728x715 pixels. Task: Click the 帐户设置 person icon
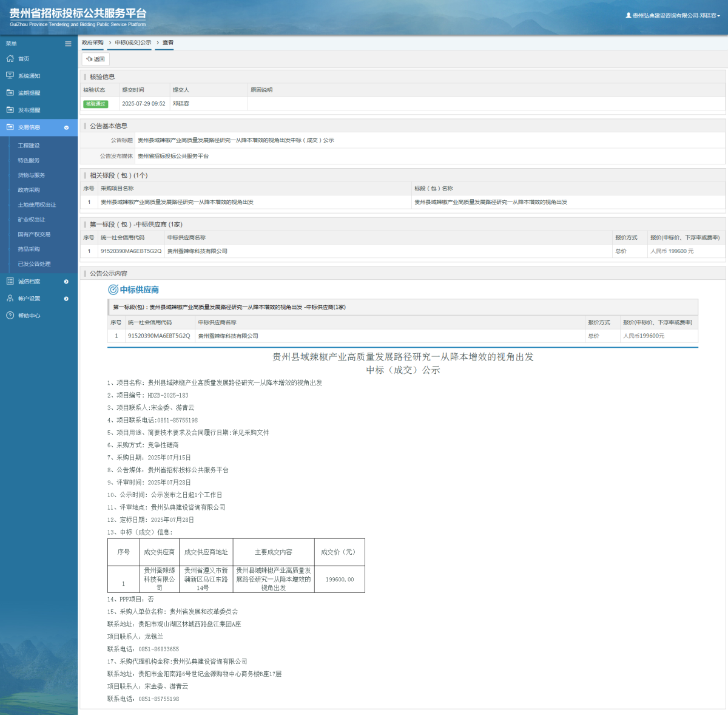tap(10, 298)
